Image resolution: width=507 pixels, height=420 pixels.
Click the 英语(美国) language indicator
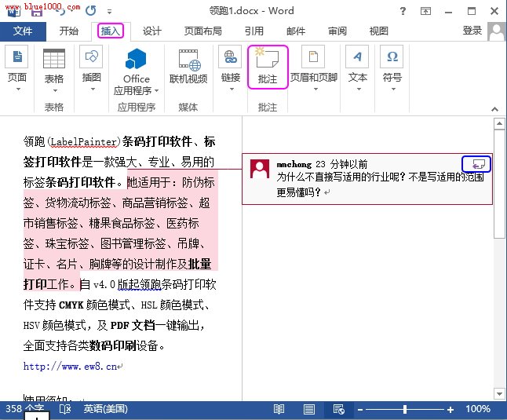(x=105, y=409)
